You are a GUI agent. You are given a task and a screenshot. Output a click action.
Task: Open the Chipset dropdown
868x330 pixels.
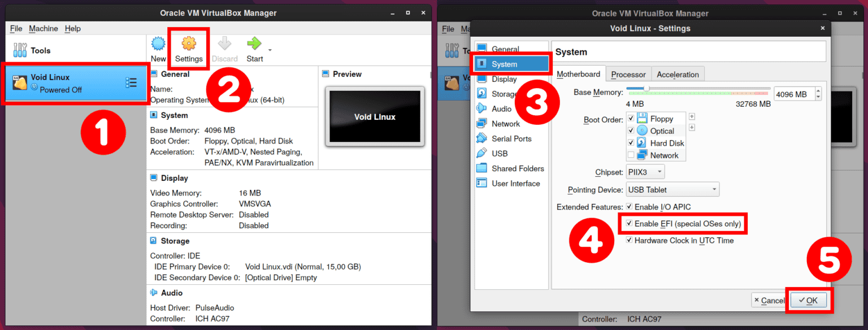645,171
